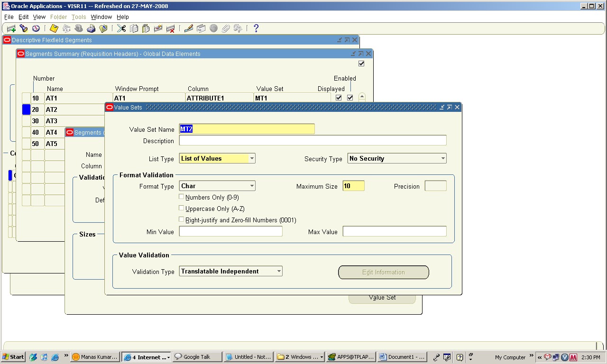Click the Window Help question-mark icon
The width and height of the screenshot is (607, 364).
click(256, 28)
